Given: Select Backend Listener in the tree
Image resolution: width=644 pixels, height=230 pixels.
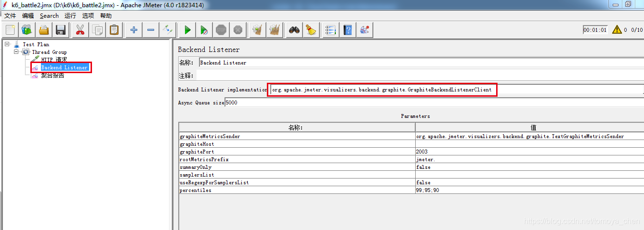Looking at the screenshot, I should point(65,67).
